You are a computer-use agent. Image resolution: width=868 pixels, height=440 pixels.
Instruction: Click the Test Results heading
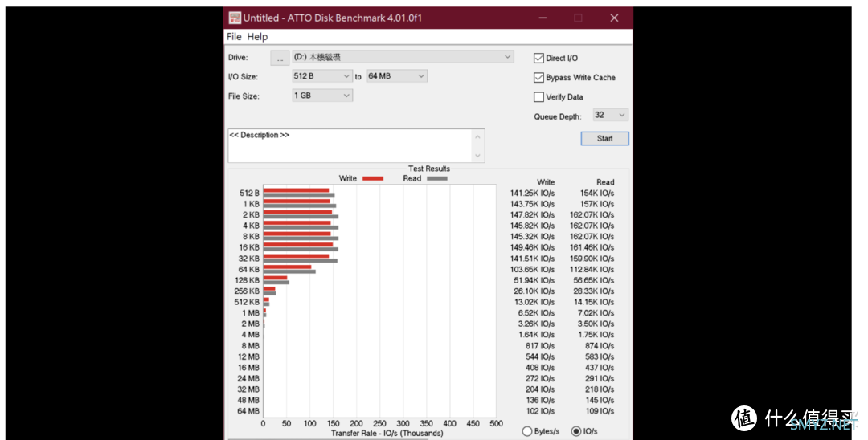tap(429, 169)
